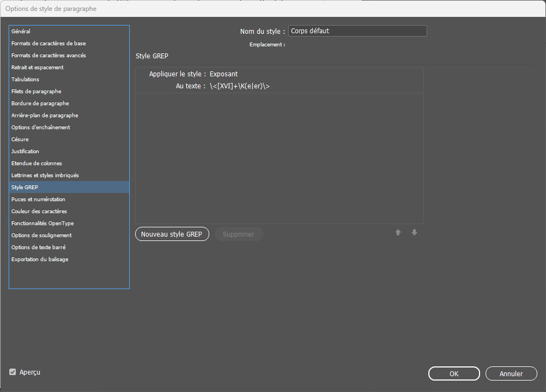Click the move down arrow icon
This screenshot has width=546, height=392.
[x=414, y=233]
